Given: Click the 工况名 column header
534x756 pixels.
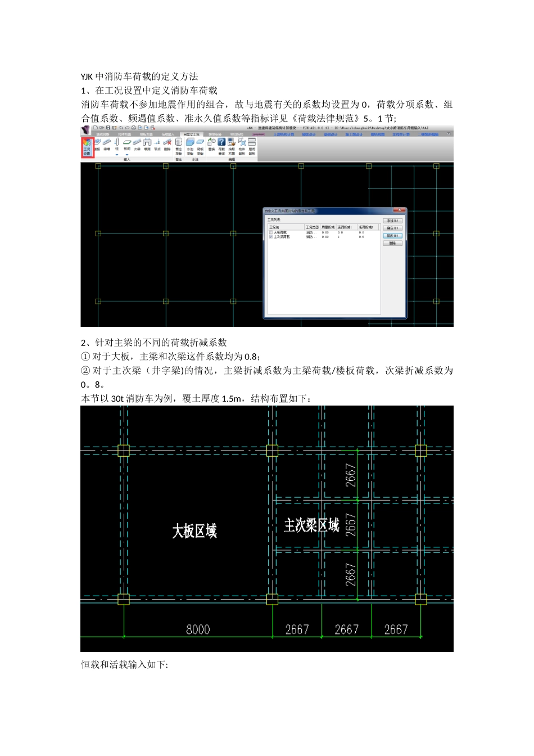Looking at the screenshot, I should click(286, 227).
